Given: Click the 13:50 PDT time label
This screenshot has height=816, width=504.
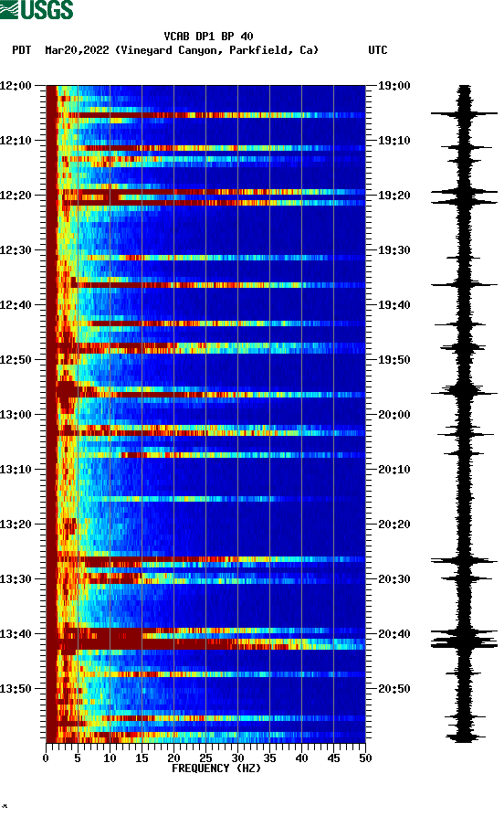Looking at the screenshot, I should click(x=16, y=689).
